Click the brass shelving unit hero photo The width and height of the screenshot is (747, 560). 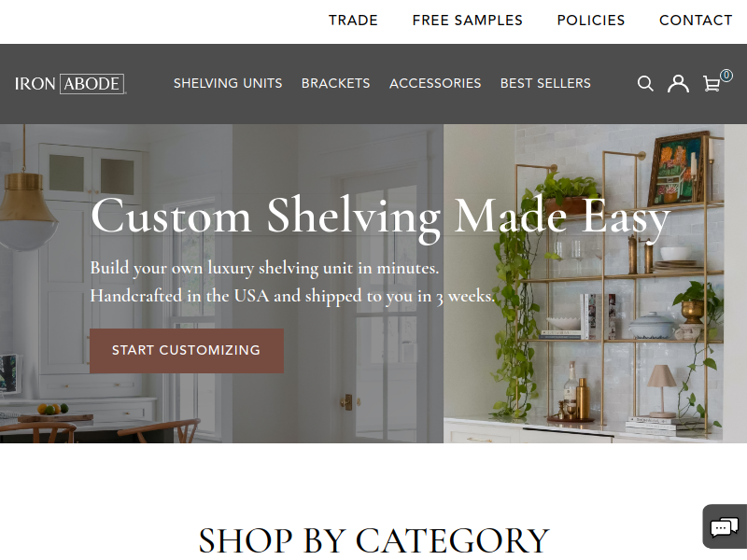tap(584, 284)
